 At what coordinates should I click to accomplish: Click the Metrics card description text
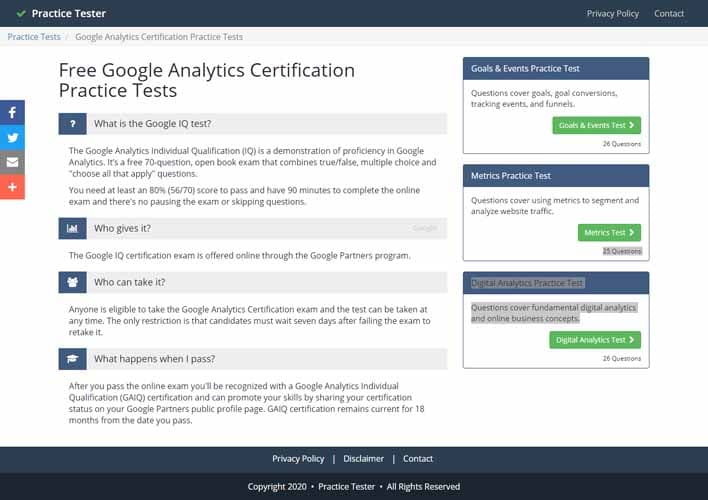pos(555,206)
